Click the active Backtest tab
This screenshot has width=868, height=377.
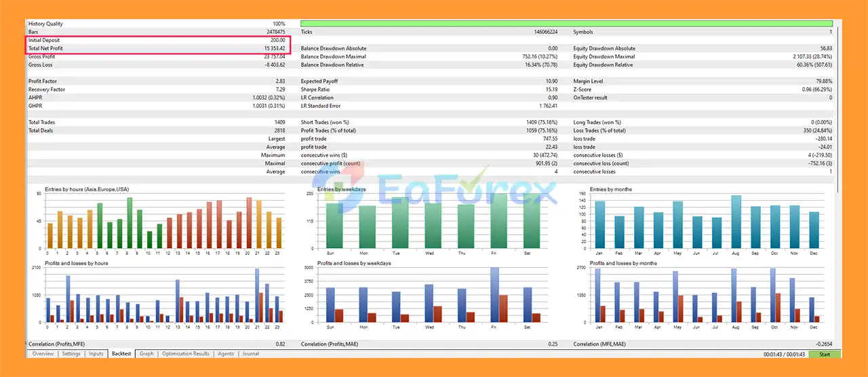pyautogui.click(x=122, y=354)
